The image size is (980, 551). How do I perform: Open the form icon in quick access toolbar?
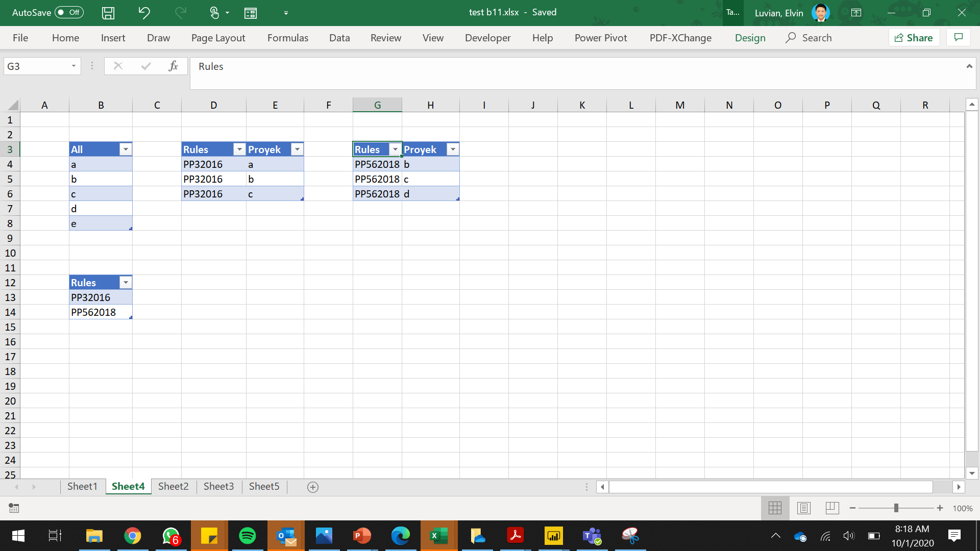(x=251, y=13)
